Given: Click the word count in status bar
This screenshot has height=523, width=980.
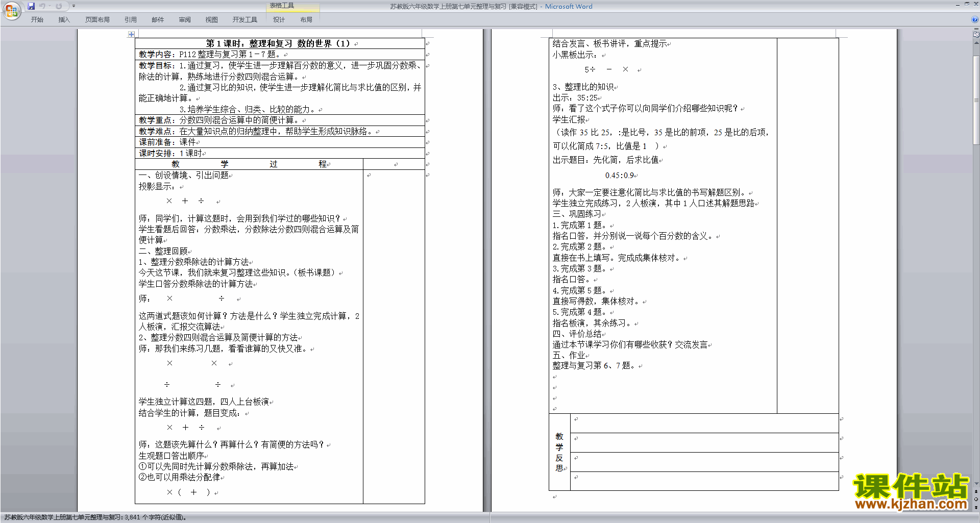Looking at the screenshot, I should (95, 517).
